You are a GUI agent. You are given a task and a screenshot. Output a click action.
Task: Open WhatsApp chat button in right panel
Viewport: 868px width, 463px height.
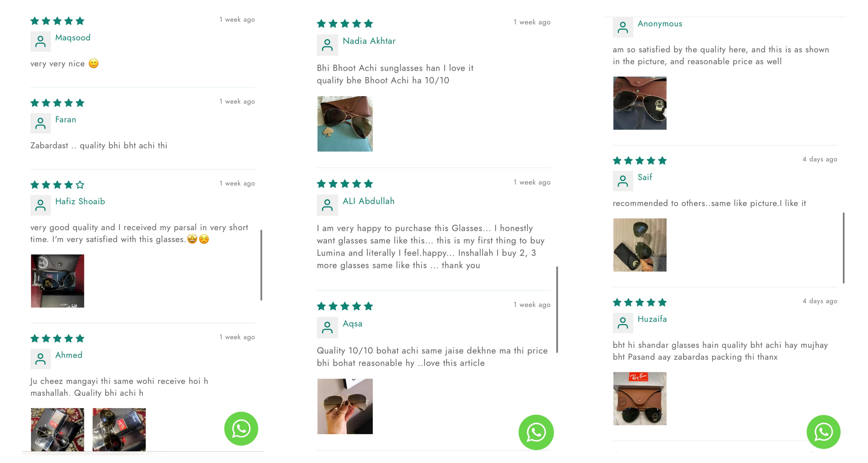[824, 432]
